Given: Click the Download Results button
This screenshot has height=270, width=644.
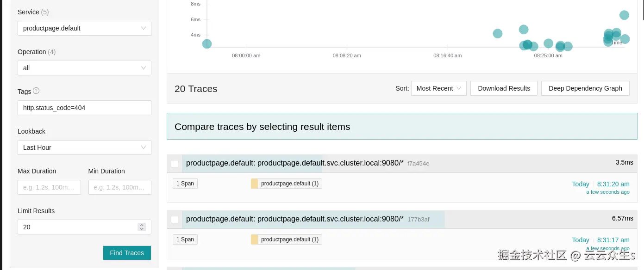Looking at the screenshot, I should 504,88.
